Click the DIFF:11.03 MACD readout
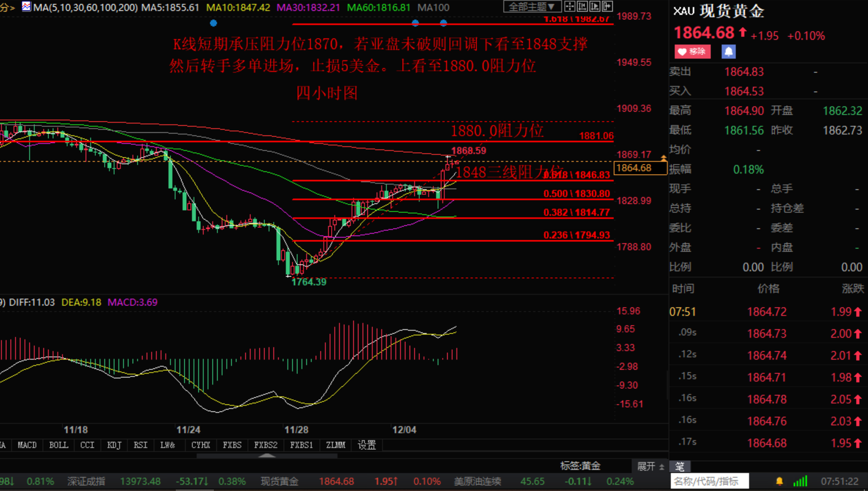 coord(32,302)
